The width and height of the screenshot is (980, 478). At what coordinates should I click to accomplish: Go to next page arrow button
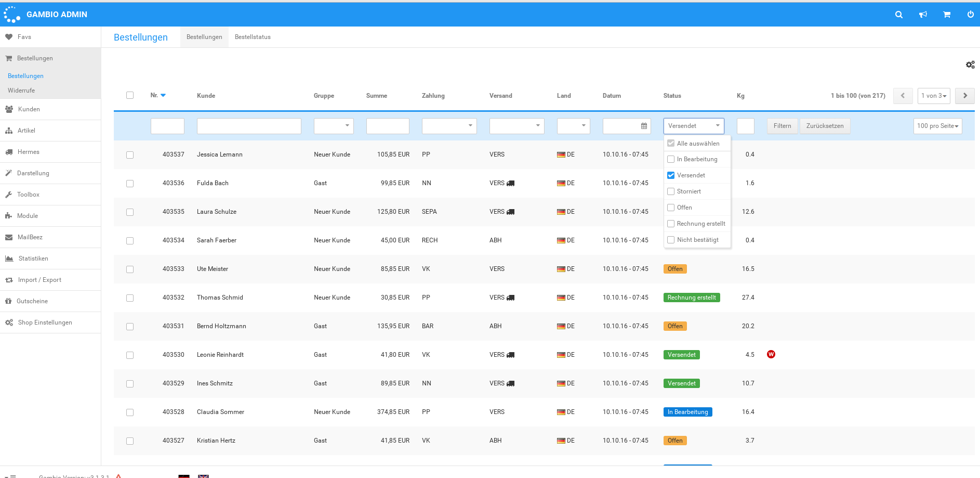[x=964, y=96]
